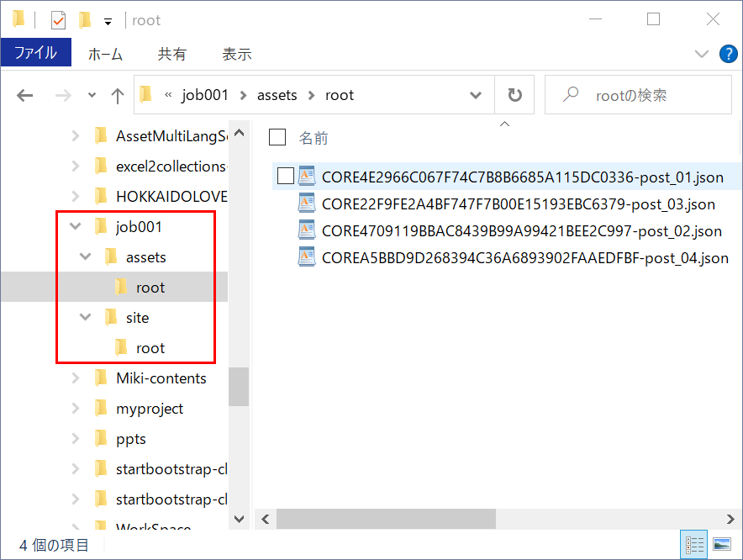This screenshot has width=743, height=560.
Task: Click job001 in the address bar
Action: [x=205, y=95]
